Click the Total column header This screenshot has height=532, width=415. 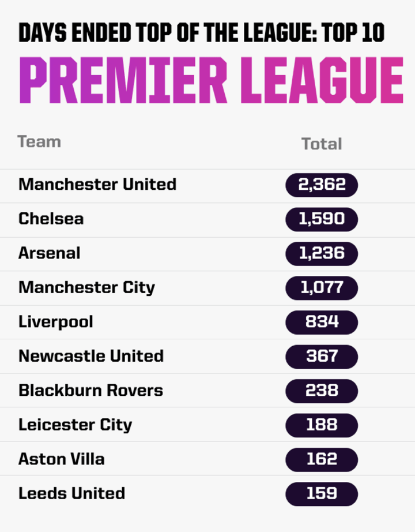click(x=322, y=144)
